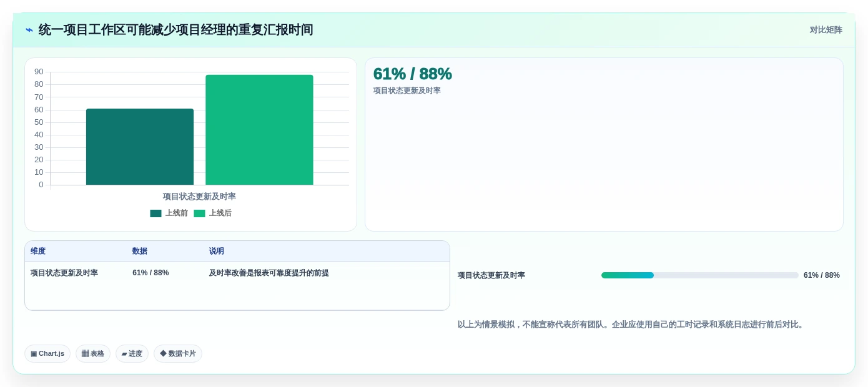Click the 维度 column header
This screenshot has height=387, width=868.
coord(38,251)
